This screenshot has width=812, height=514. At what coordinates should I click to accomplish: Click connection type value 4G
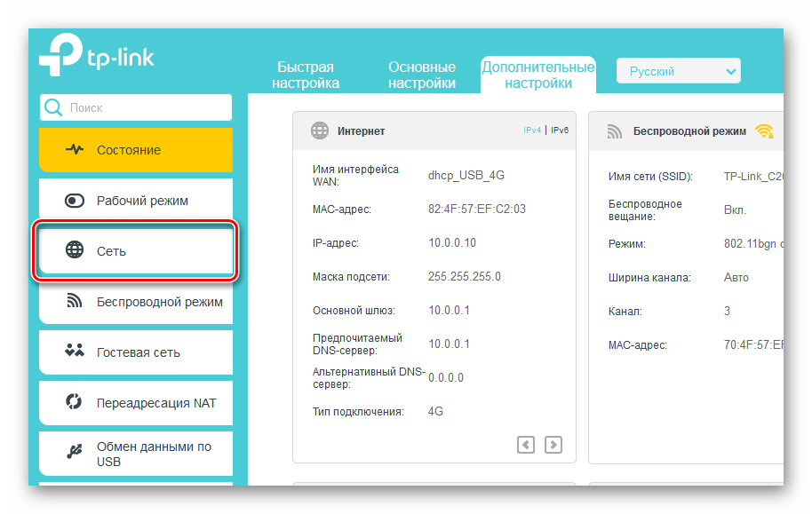click(435, 411)
